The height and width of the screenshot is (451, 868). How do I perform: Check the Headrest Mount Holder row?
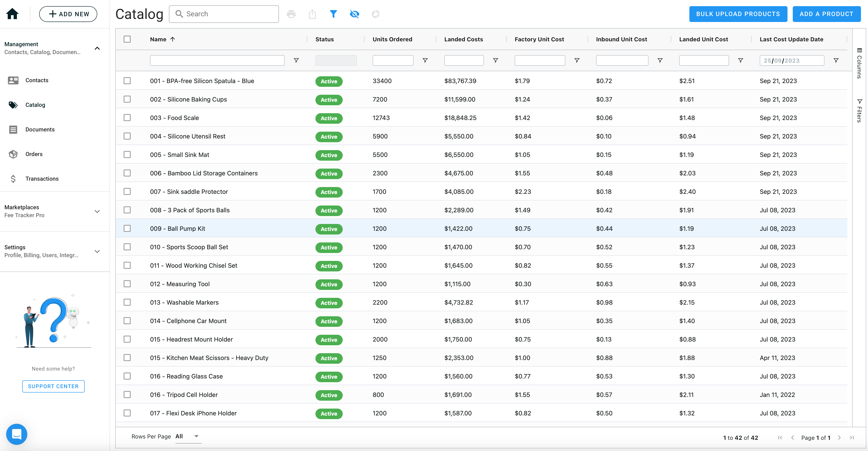click(127, 339)
